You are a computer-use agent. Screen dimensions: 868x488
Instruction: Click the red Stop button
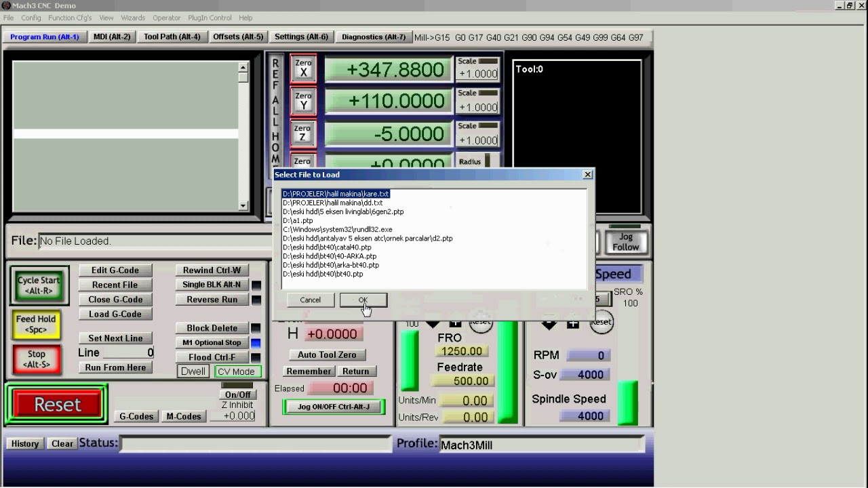tap(37, 359)
